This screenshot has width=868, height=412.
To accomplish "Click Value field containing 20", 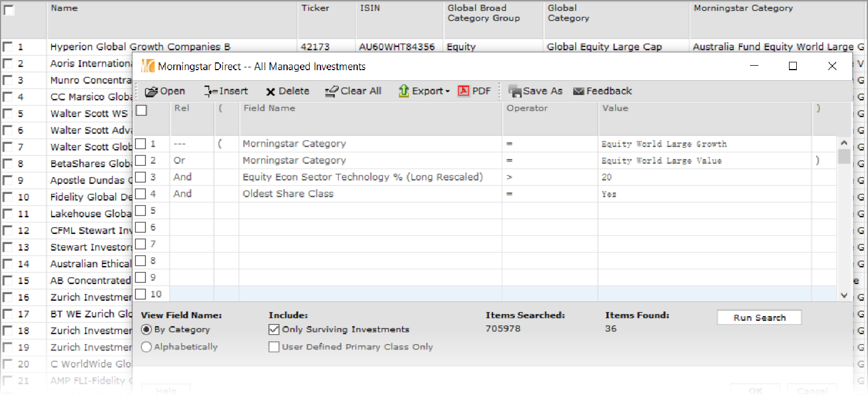I will 704,177.
